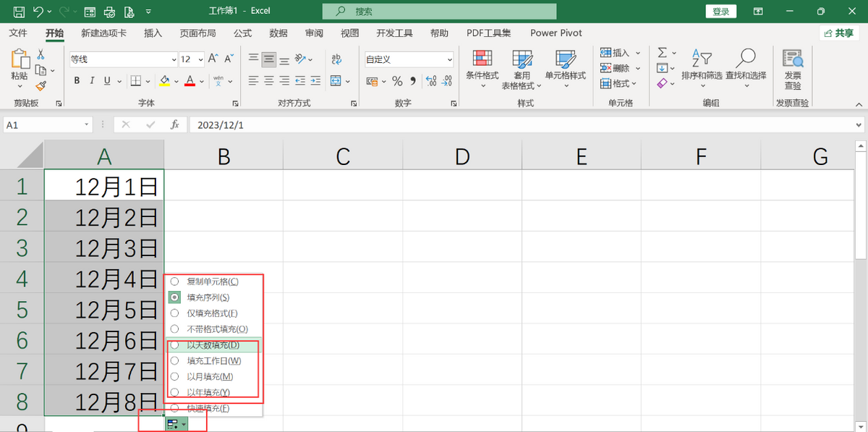Viewport: 868px width, 432px height.
Task: Click the Auto Fill Options button below column A
Action: [x=176, y=424]
